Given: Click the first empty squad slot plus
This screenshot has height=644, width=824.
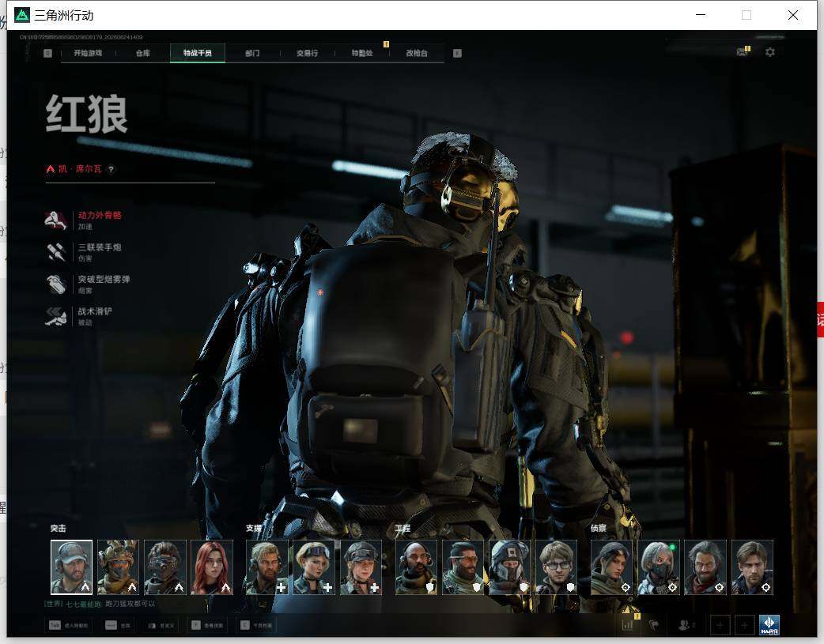Looking at the screenshot, I should pos(720,625).
